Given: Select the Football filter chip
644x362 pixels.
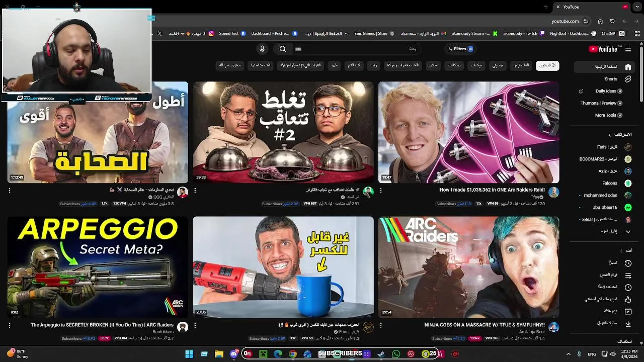Looking at the screenshot, I should (x=354, y=65).
